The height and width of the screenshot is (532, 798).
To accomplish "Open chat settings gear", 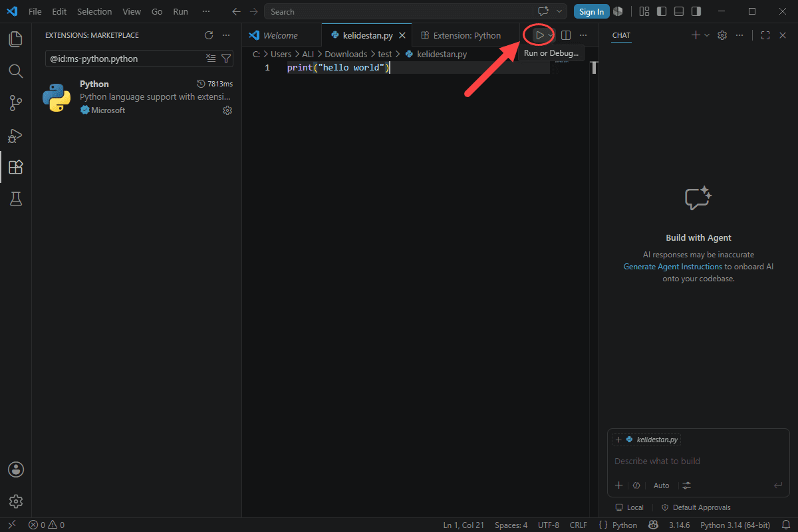I will pyautogui.click(x=722, y=35).
